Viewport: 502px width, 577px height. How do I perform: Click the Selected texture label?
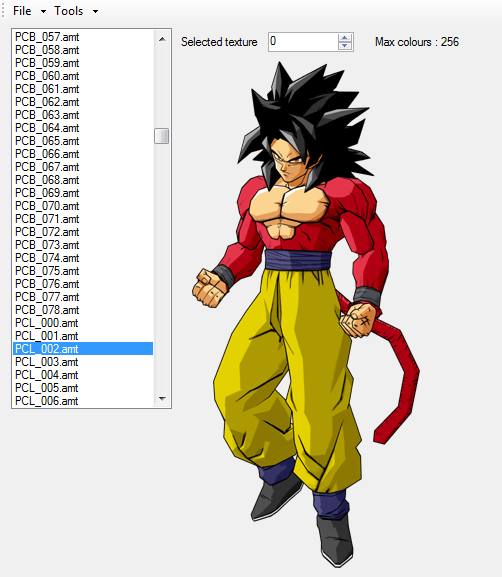click(219, 42)
